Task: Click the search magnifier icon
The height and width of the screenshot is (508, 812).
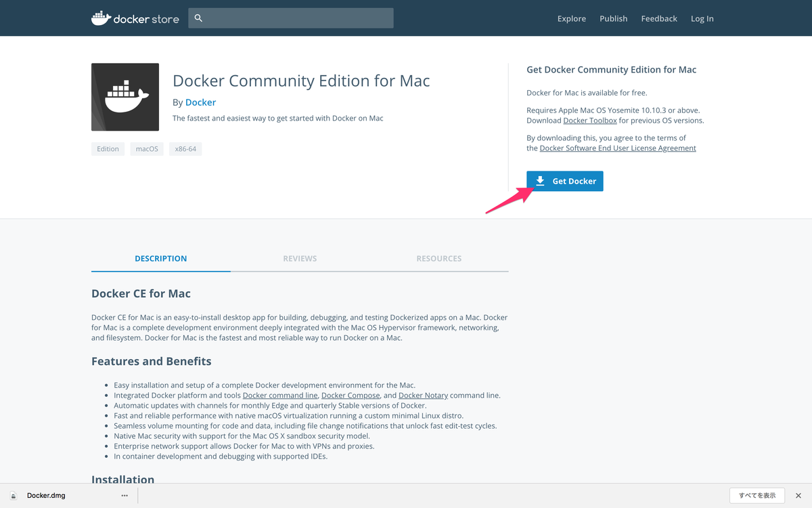Action: [x=198, y=18]
